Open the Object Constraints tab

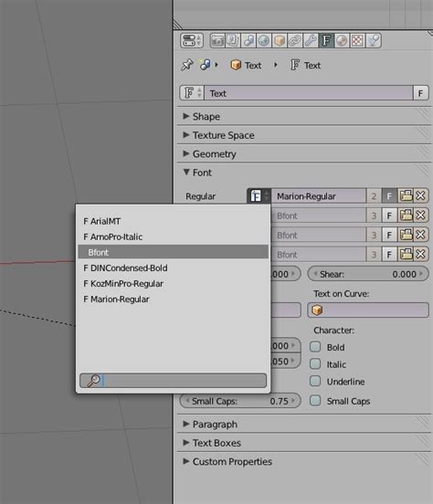click(295, 40)
